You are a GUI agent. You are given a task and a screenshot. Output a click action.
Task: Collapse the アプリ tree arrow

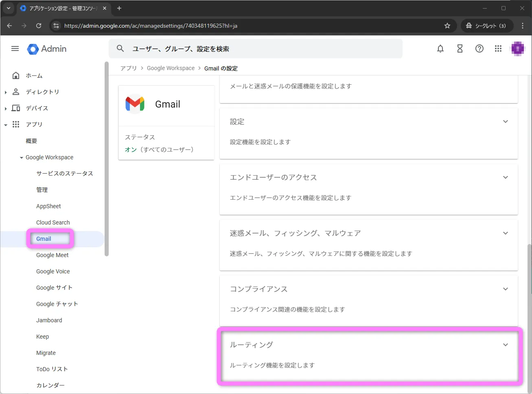pos(6,125)
